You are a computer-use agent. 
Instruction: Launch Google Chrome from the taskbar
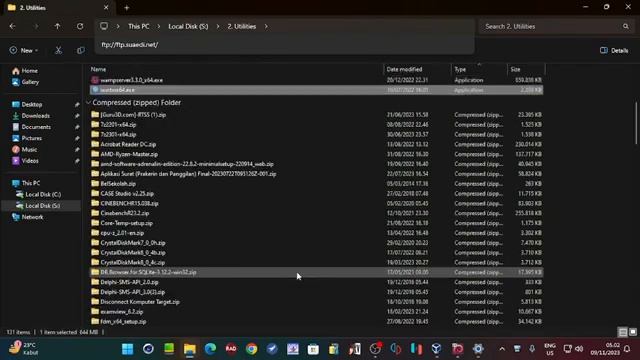[251, 349]
